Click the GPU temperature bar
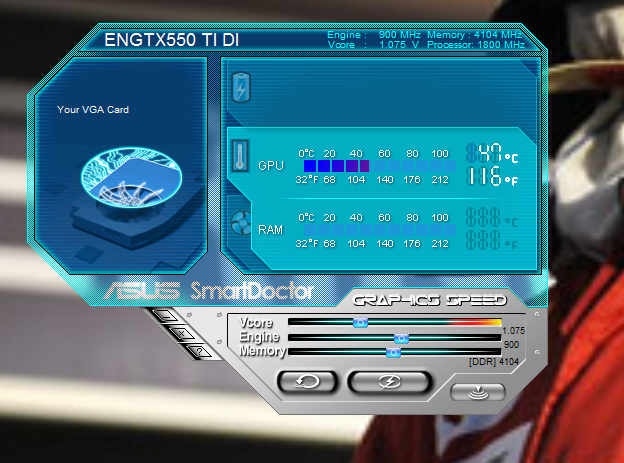624x463 pixels. pyautogui.click(x=380, y=166)
